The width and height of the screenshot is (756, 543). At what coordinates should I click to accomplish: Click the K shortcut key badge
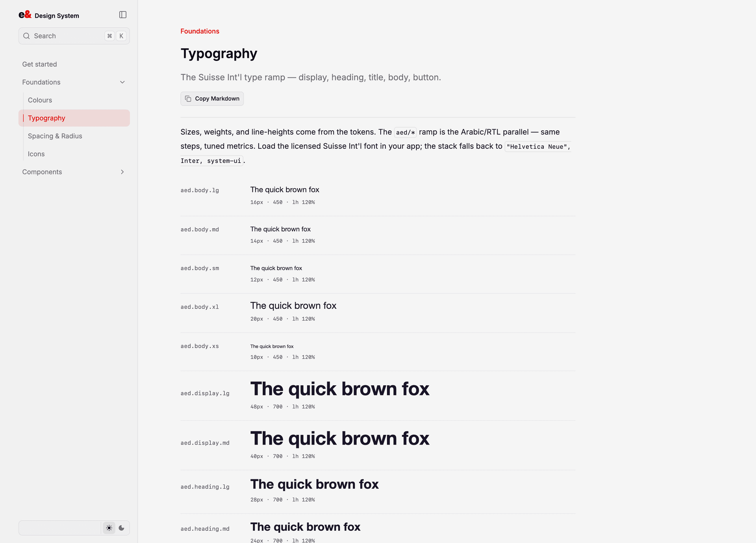[121, 36]
